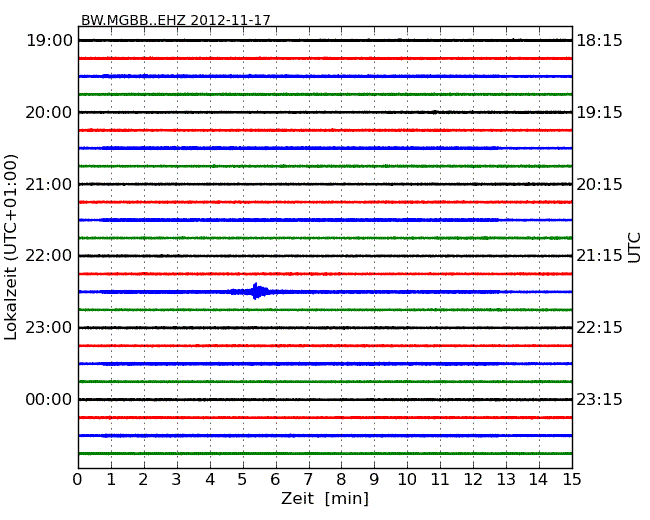Viewport: 650px width, 520px height.
Task: Click the 00:00 local time label
Action: coord(49,399)
